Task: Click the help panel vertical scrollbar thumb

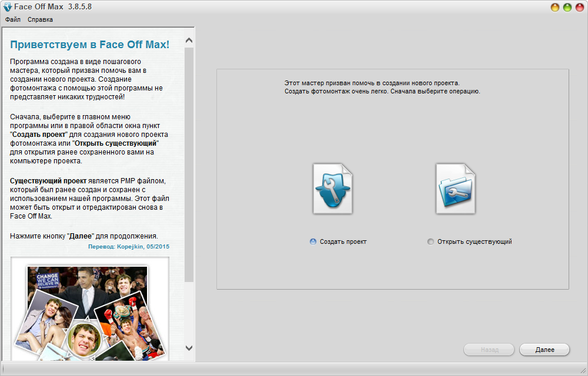Action: click(x=189, y=164)
